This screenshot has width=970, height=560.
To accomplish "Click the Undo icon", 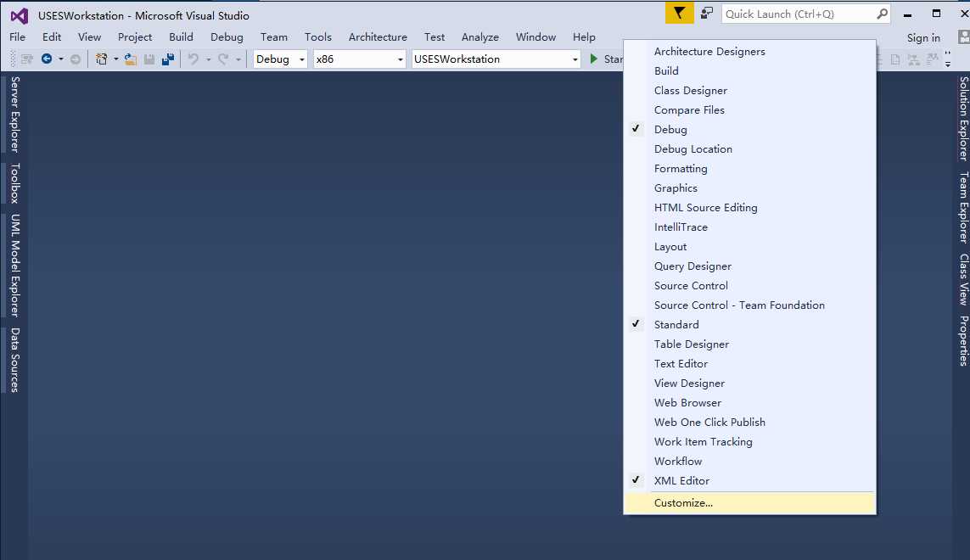I will 193,59.
